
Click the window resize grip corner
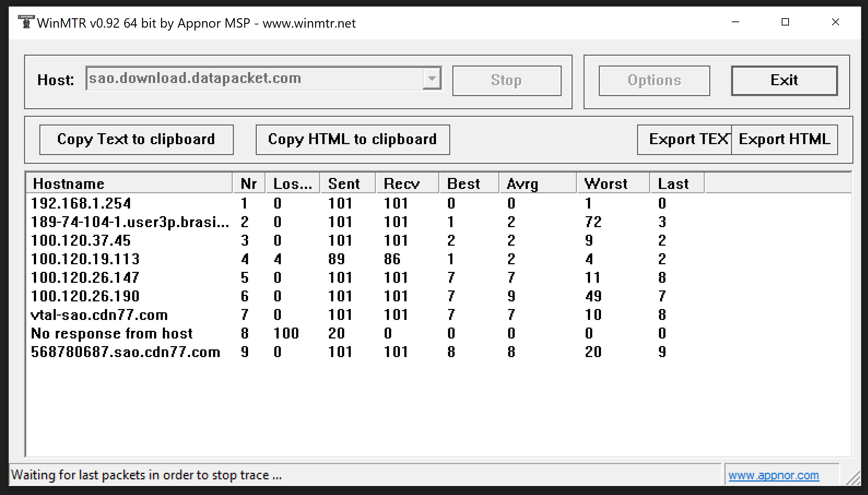853,478
